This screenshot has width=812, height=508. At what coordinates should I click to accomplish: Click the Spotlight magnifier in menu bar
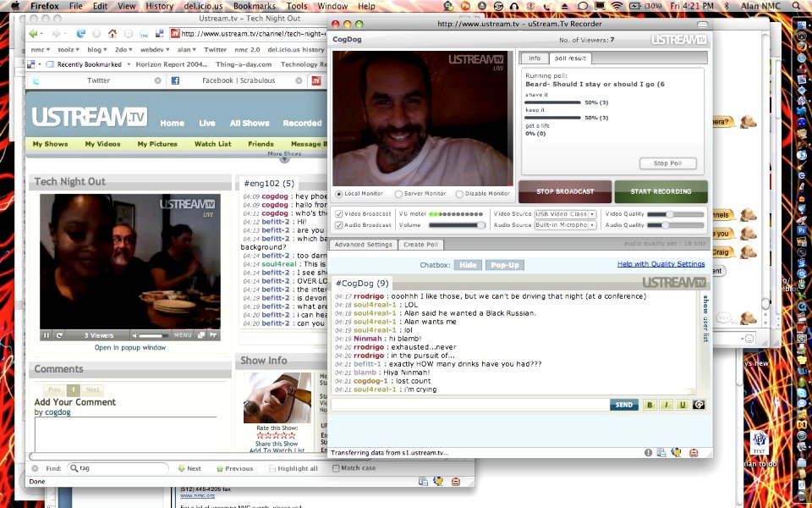click(797, 6)
